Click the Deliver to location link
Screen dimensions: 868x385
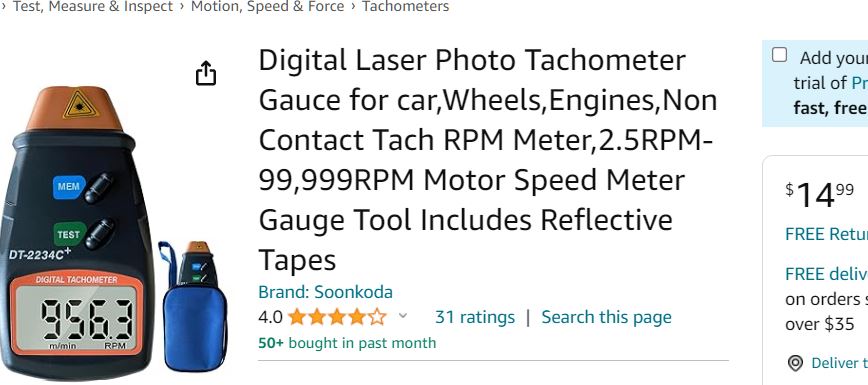click(x=839, y=363)
